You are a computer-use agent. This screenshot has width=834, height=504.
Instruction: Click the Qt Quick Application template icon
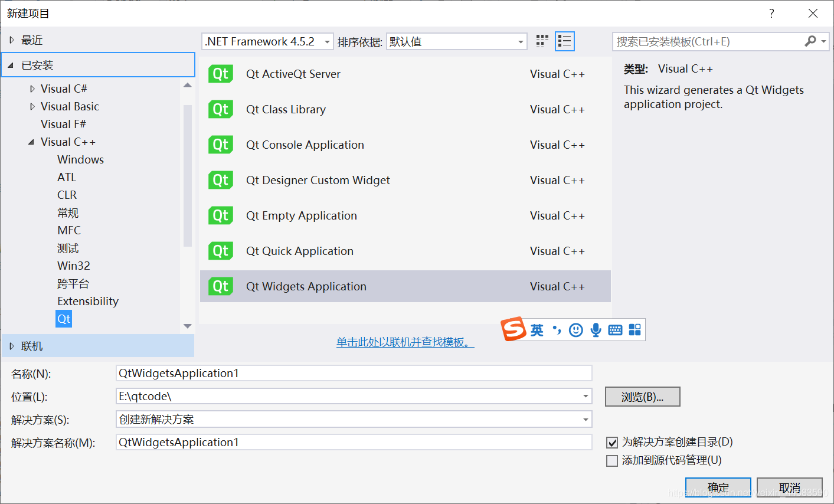(x=221, y=251)
